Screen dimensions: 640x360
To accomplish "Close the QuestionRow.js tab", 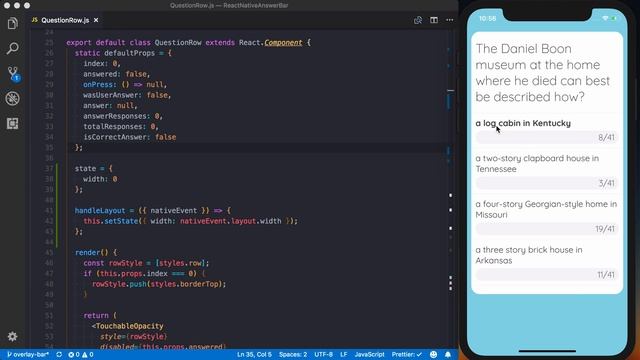I will pos(96,20).
